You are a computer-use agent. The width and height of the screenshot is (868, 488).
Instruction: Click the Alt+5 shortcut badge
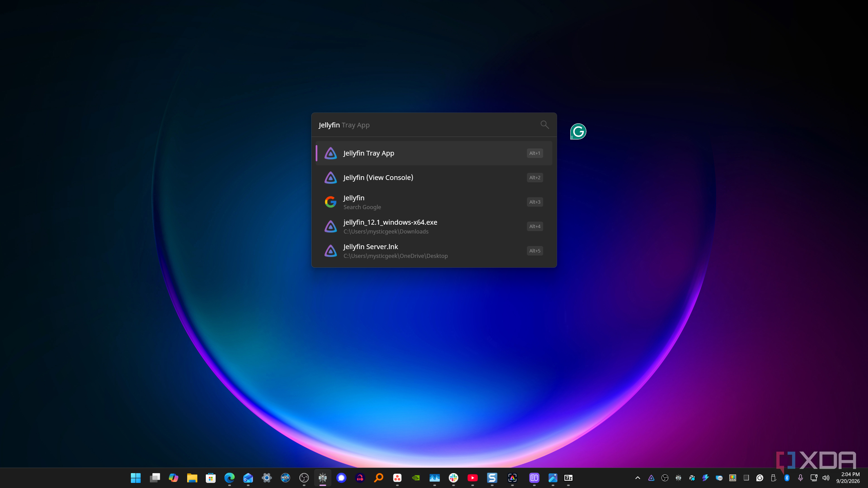(x=535, y=251)
